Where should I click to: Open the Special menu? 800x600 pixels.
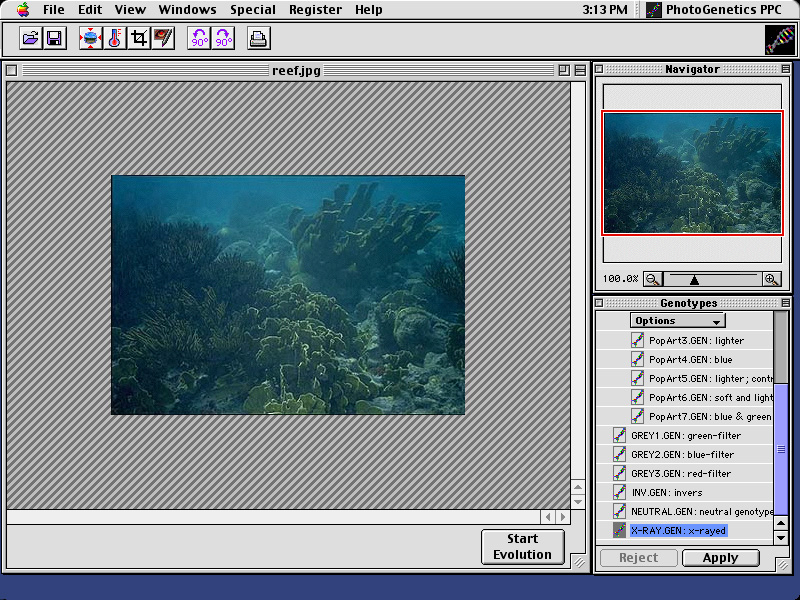click(253, 10)
